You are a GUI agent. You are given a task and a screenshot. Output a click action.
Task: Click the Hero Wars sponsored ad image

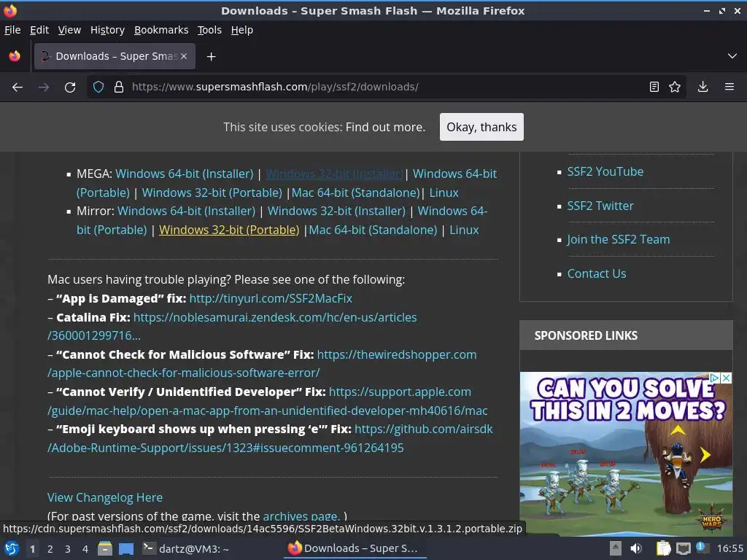point(626,454)
